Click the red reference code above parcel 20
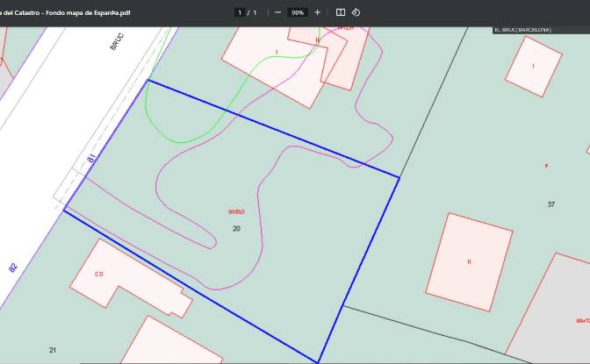Viewport: 590px width, 364px height. (x=236, y=211)
